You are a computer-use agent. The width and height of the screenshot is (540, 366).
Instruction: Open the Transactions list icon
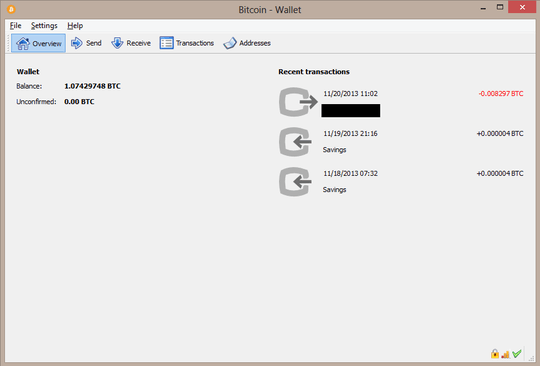tap(166, 43)
